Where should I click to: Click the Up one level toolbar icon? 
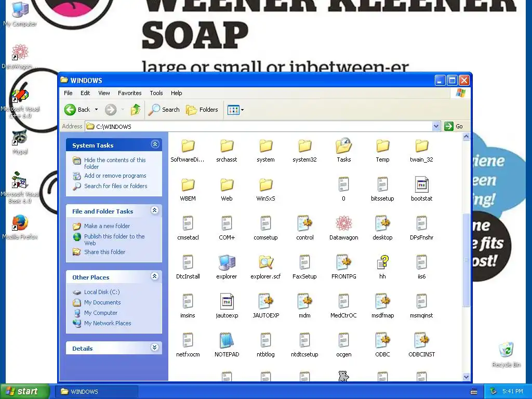(x=136, y=110)
